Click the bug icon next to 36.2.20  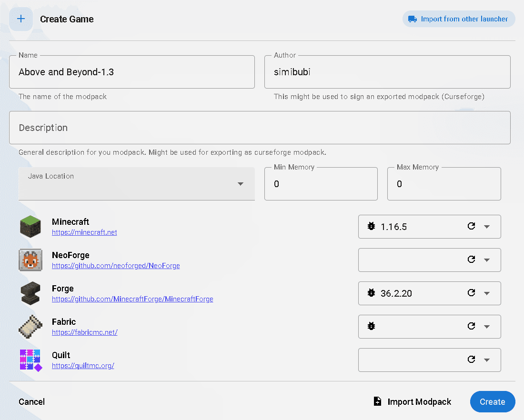click(x=371, y=293)
